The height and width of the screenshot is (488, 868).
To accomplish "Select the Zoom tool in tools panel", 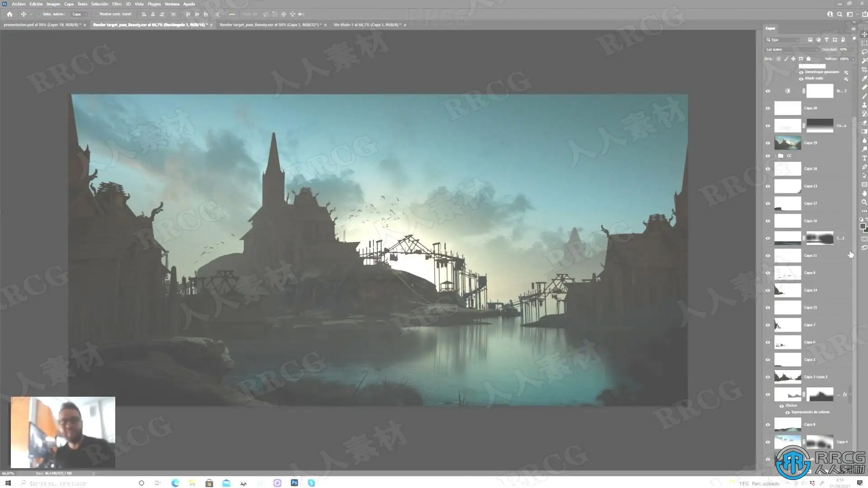I will pos(864,202).
